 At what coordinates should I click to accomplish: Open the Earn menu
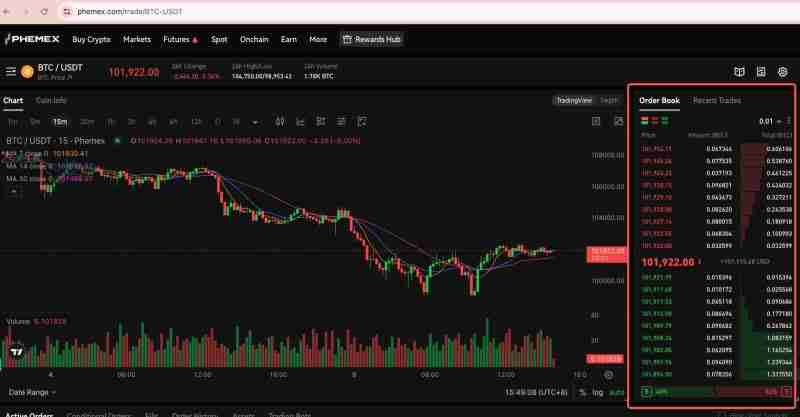(289, 39)
